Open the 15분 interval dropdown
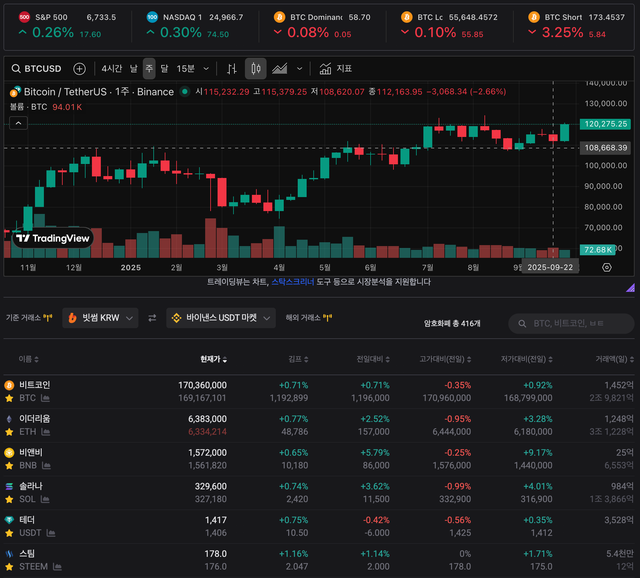This screenshot has height=578, width=640. click(191, 69)
